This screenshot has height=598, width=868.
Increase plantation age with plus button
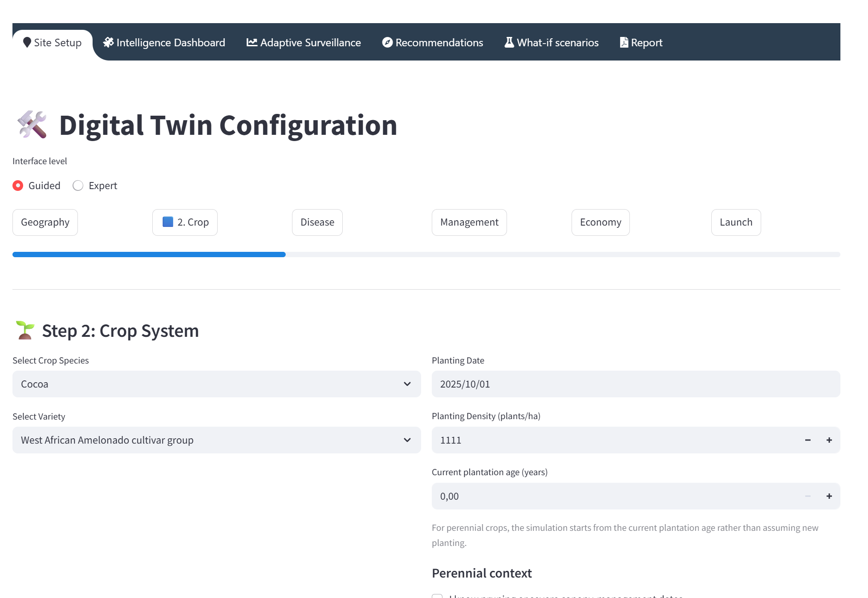tap(829, 496)
